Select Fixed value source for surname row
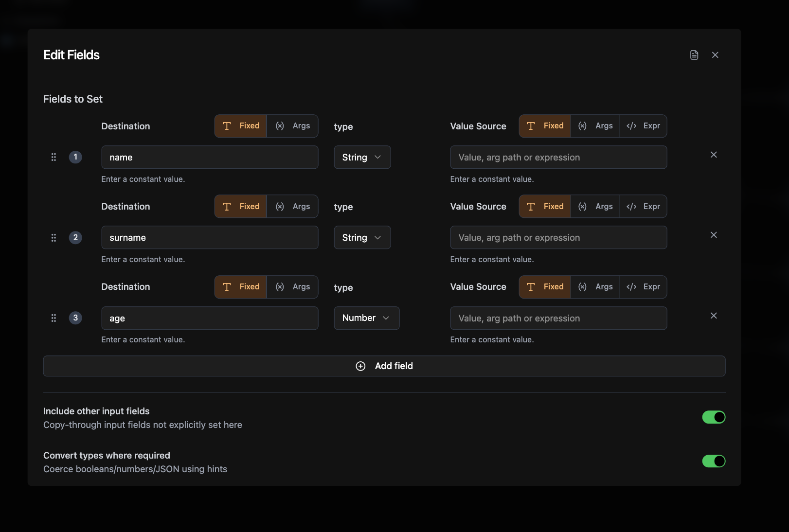 tap(545, 207)
